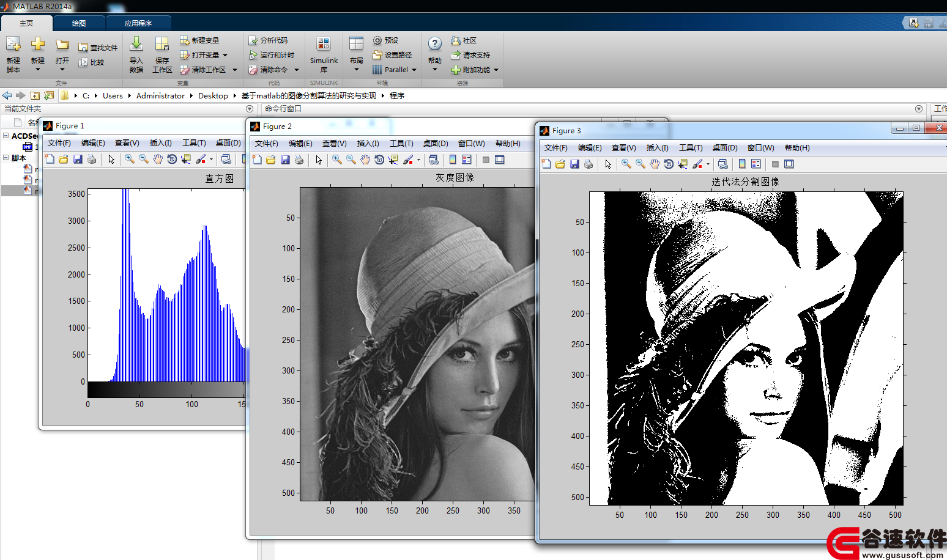Toggle Edit Plot arrow in Figure 2 toolbar
The width and height of the screenshot is (947, 560).
318,160
